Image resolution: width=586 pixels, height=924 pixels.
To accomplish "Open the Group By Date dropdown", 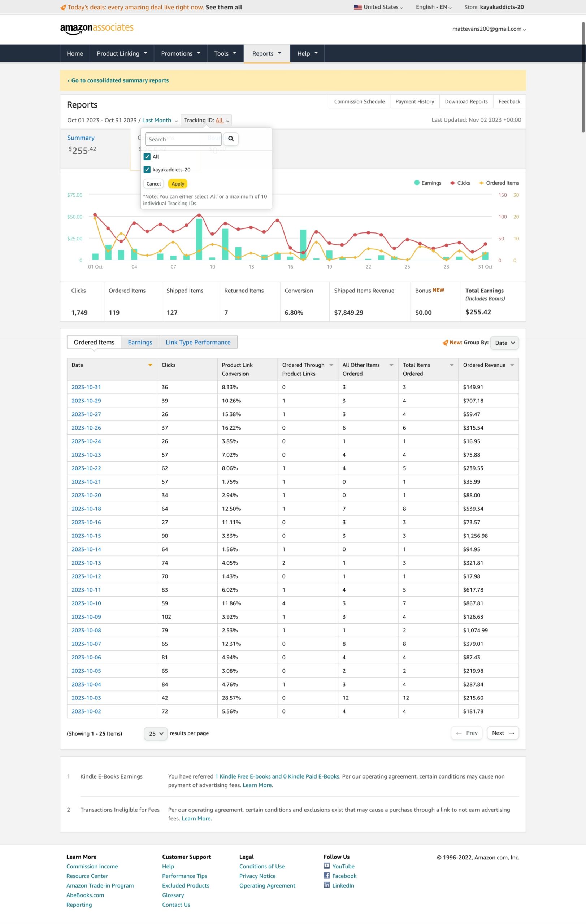I will (504, 343).
